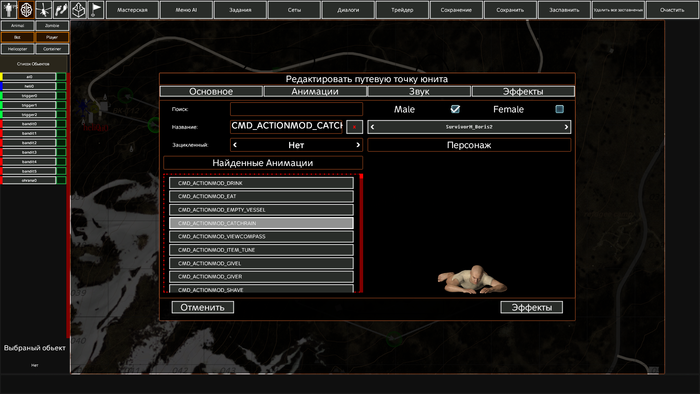Select CMD_ACTIONMOD_ITEM_TUNE animation
This screenshot has width=700, height=394.
click(261, 250)
